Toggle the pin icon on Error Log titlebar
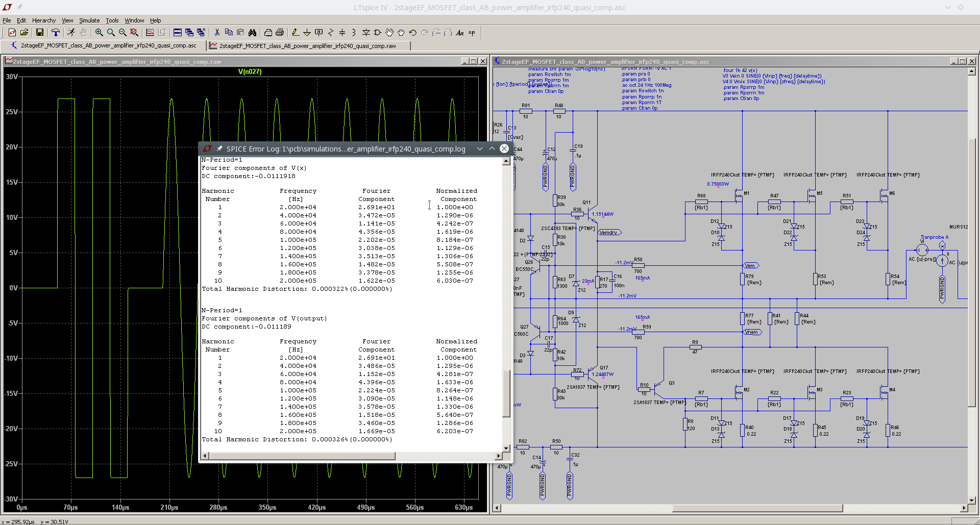 (219, 148)
